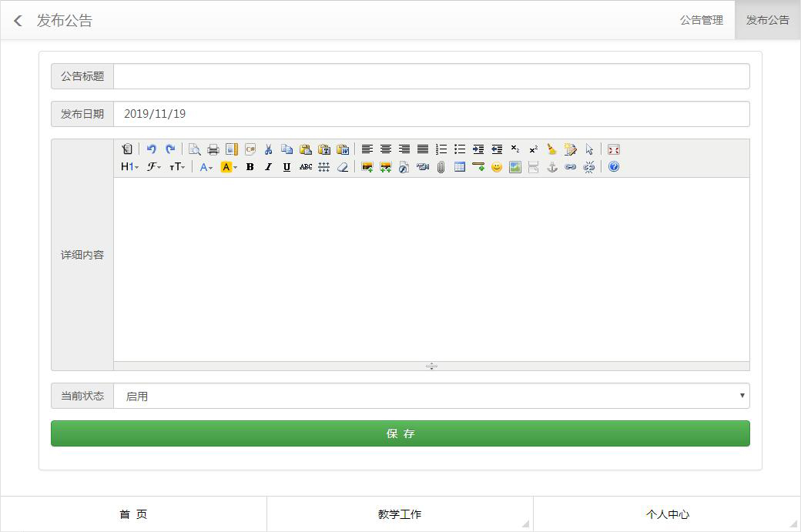The height and width of the screenshot is (532, 801).
Task: Click the print icon in editor
Action: pos(213,149)
